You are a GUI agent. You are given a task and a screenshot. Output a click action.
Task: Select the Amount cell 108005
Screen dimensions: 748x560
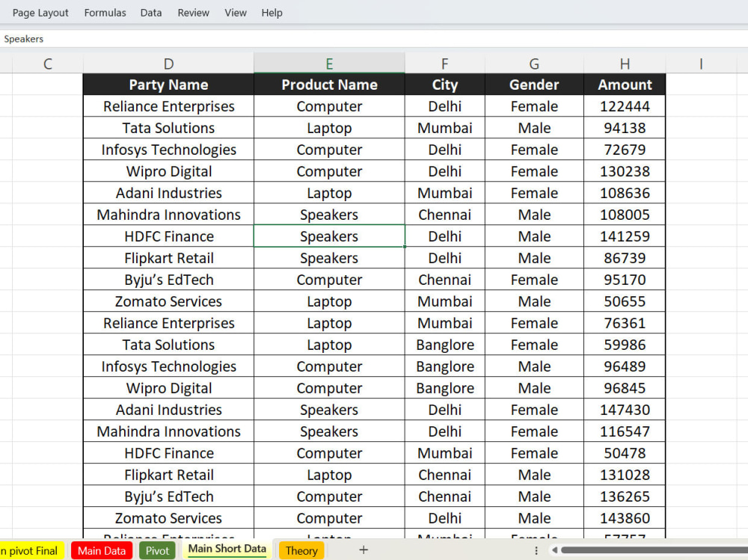point(625,215)
